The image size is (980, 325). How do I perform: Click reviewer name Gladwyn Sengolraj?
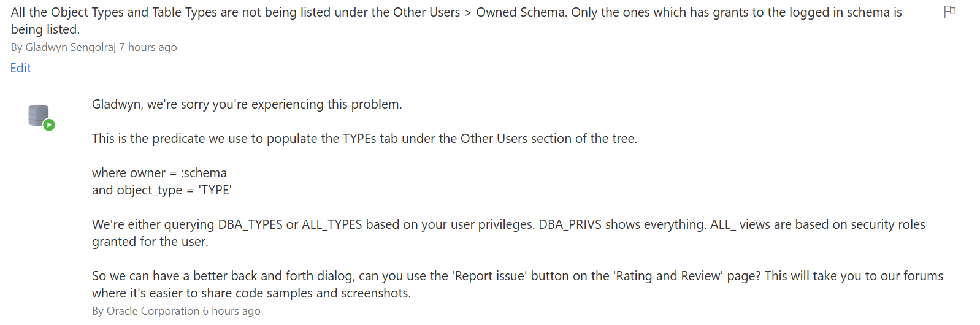coord(71,47)
